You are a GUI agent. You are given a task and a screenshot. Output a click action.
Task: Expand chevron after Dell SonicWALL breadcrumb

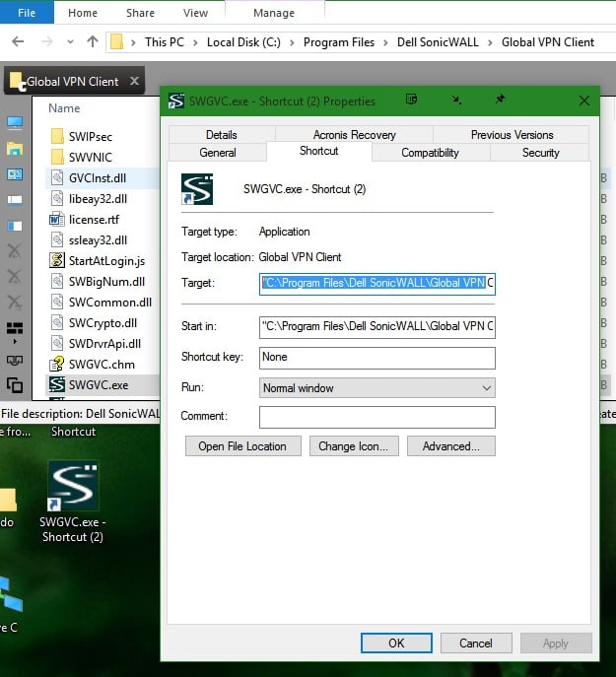[x=490, y=42]
